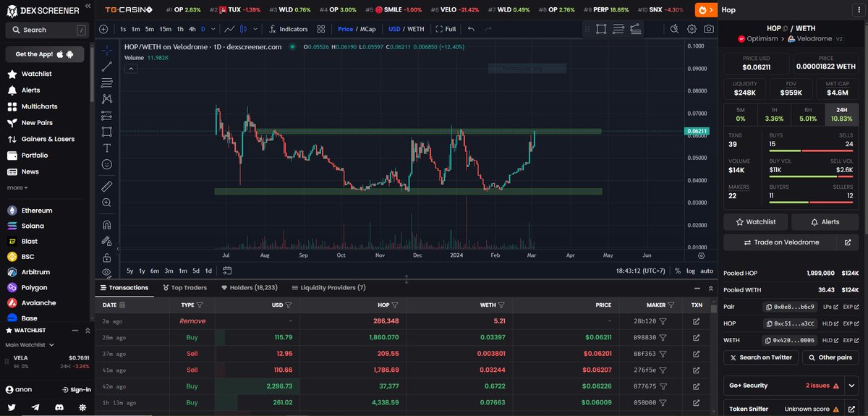Select the 4h chart timeframe
Screen dimensions: 868x416
(192, 29)
